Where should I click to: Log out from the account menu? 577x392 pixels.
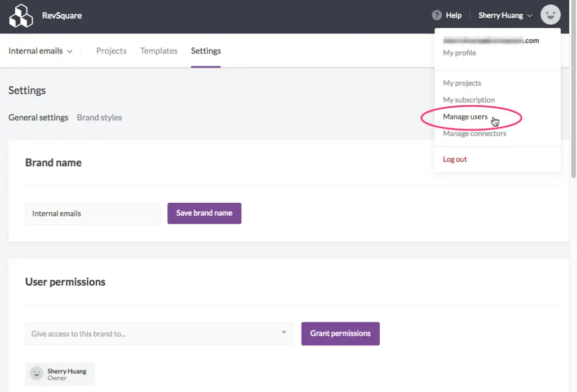pos(455,159)
